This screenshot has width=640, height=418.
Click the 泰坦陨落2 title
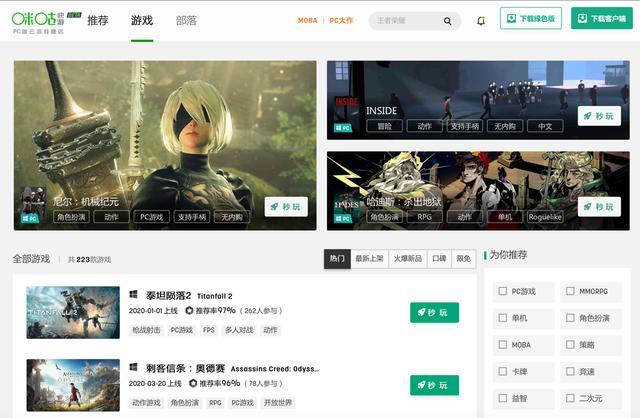click(x=169, y=295)
